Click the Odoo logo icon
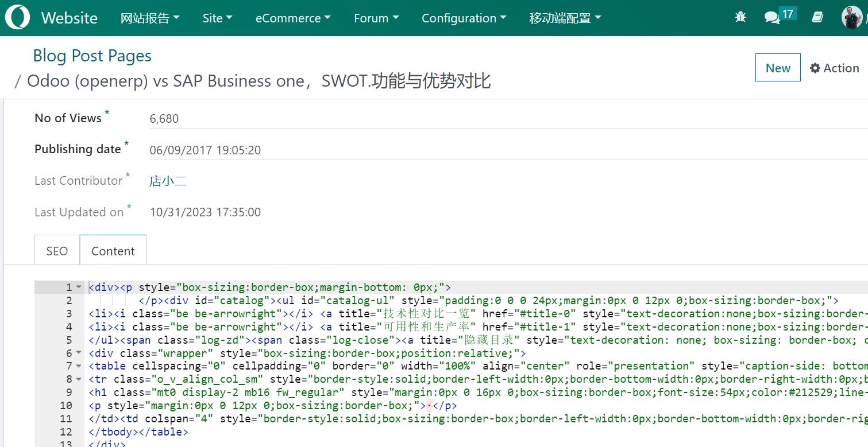Viewport: 868px width, 447px height. [17, 17]
